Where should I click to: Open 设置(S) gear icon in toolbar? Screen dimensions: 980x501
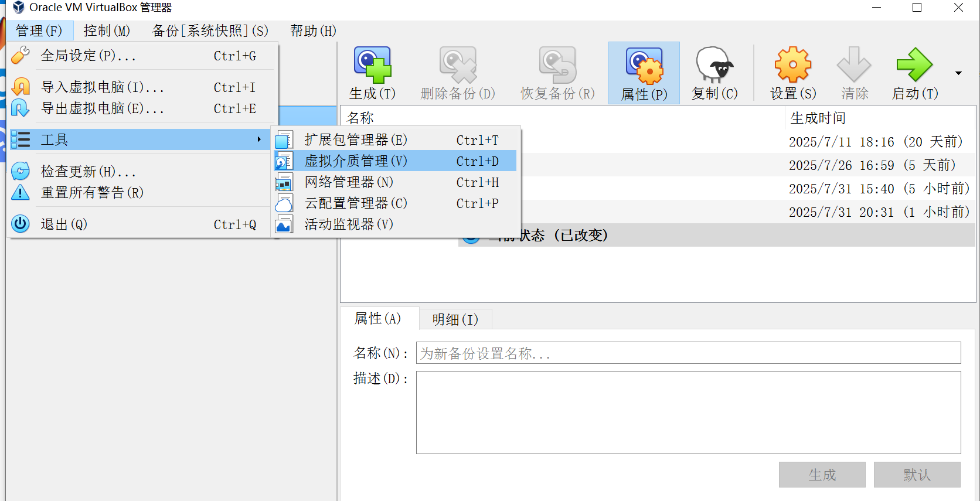(793, 64)
